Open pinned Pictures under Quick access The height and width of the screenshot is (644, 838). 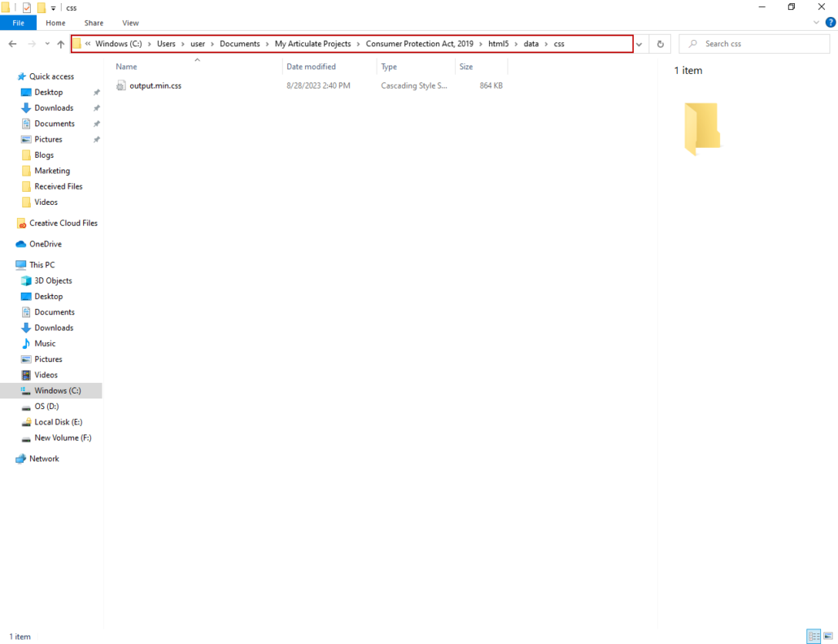[x=48, y=139]
